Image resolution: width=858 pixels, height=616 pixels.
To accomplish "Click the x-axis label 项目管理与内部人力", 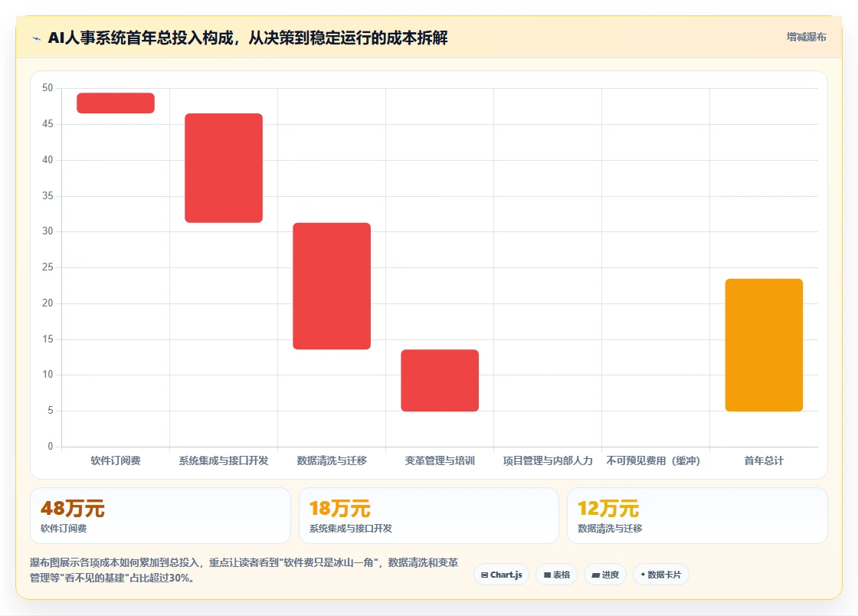I will tap(548, 460).
